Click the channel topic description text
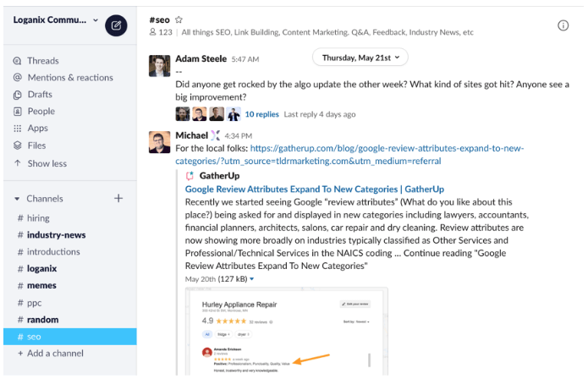 point(327,32)
